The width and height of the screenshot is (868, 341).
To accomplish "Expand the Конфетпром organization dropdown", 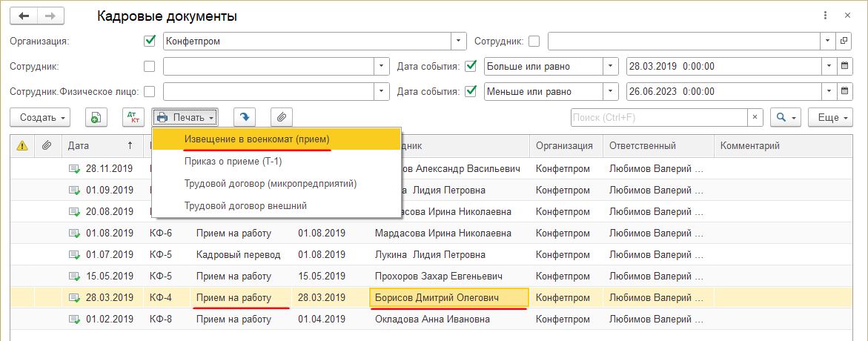I will [x=459, y=41].
